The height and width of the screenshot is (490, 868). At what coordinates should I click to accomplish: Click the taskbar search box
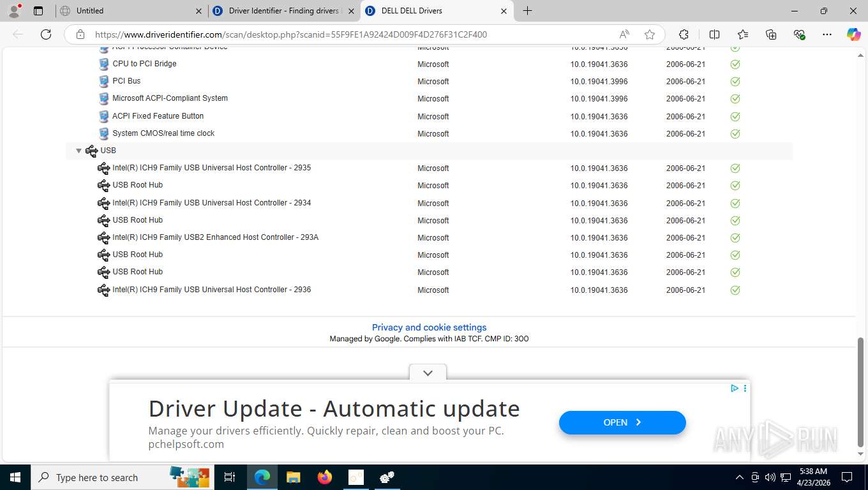click(x=121, y=477)
